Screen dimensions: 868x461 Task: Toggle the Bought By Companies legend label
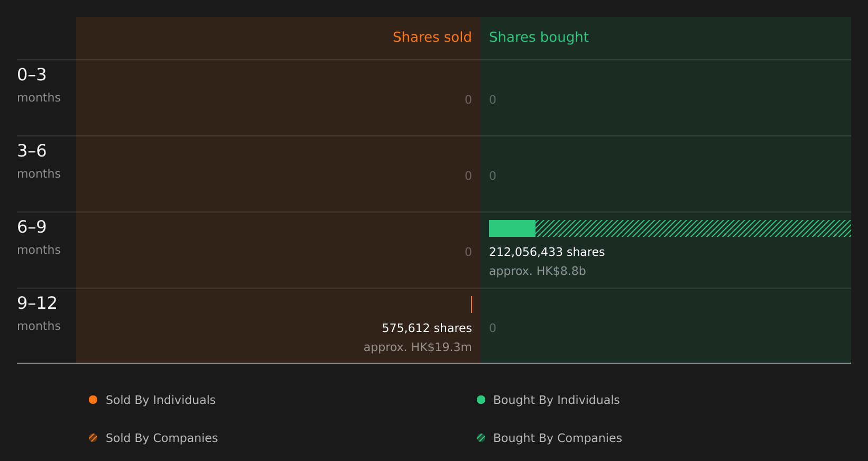[x=557, y=438]
